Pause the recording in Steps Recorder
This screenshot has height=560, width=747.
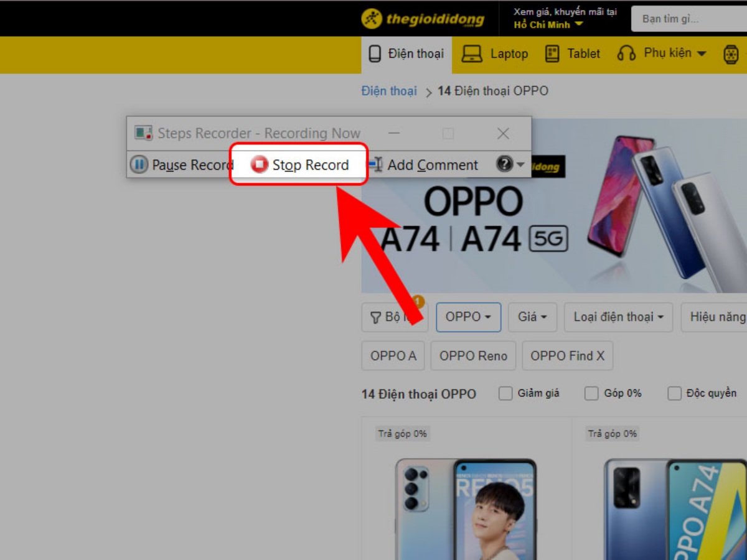181,165
